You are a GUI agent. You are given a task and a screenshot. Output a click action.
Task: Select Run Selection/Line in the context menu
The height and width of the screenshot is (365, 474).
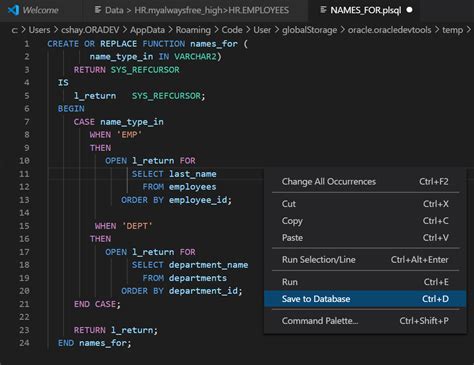[365, 260]
